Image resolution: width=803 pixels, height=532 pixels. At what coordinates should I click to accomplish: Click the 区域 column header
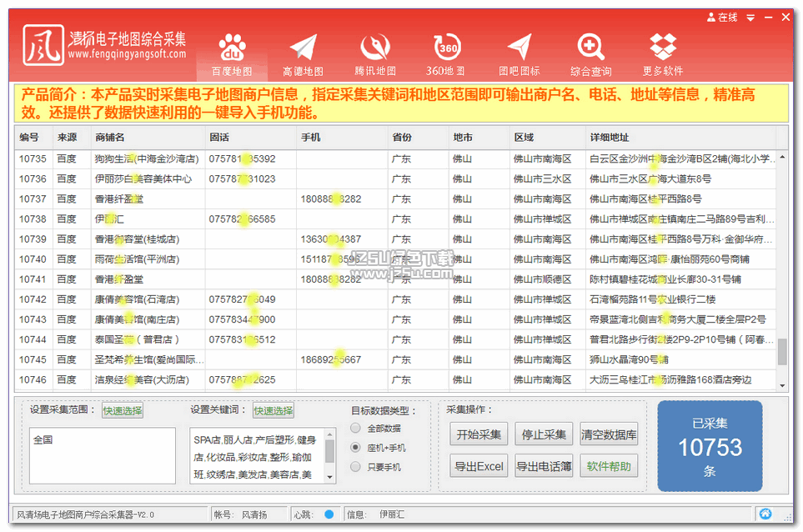(x=548, y=138)
